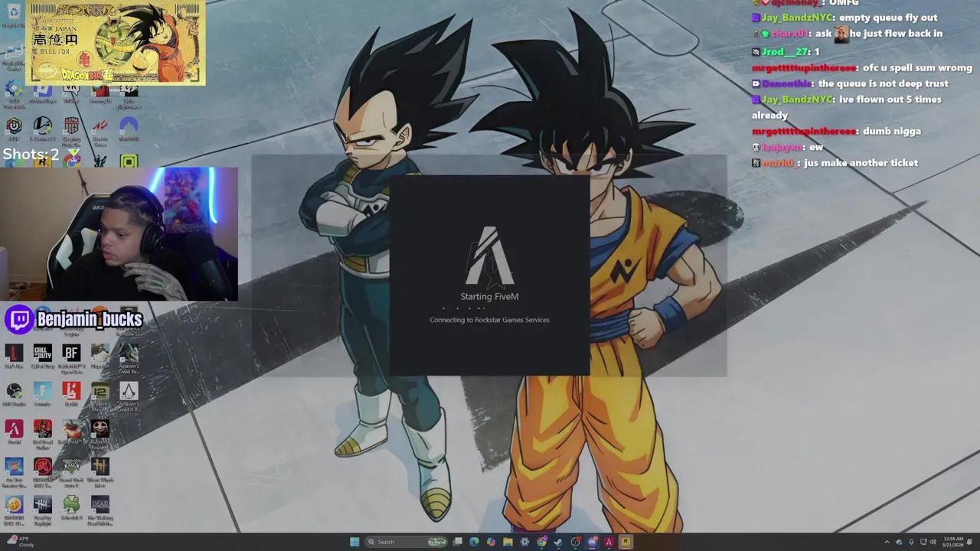Screen dimensions: 980x551
Task: Launch the Fortnite desktop shortcut
Action: point(43,394)
